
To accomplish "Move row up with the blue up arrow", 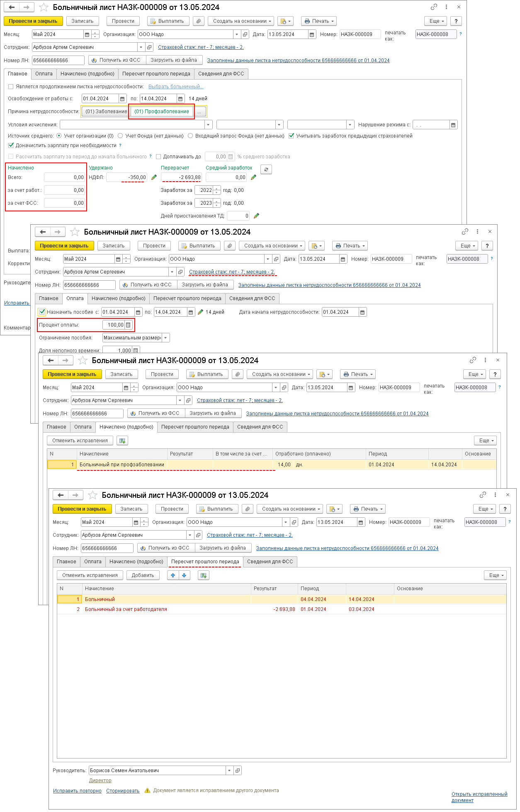I will point(173,575).
